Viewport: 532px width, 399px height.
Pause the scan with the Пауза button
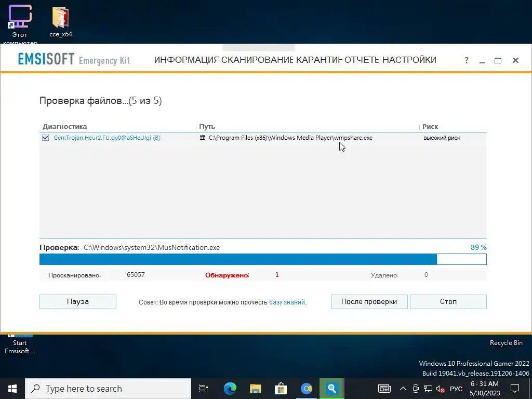pos(78,302)
